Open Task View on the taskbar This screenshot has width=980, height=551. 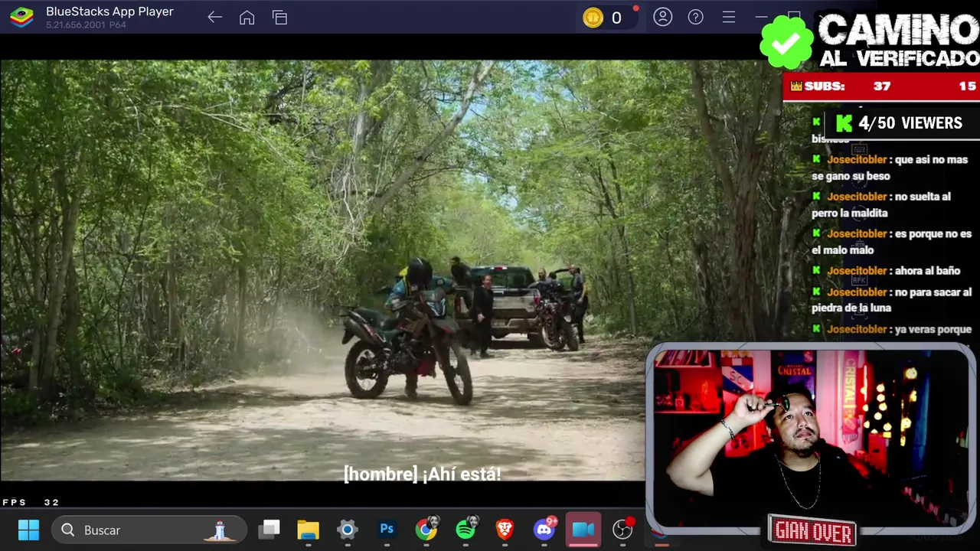coord(269,530)
